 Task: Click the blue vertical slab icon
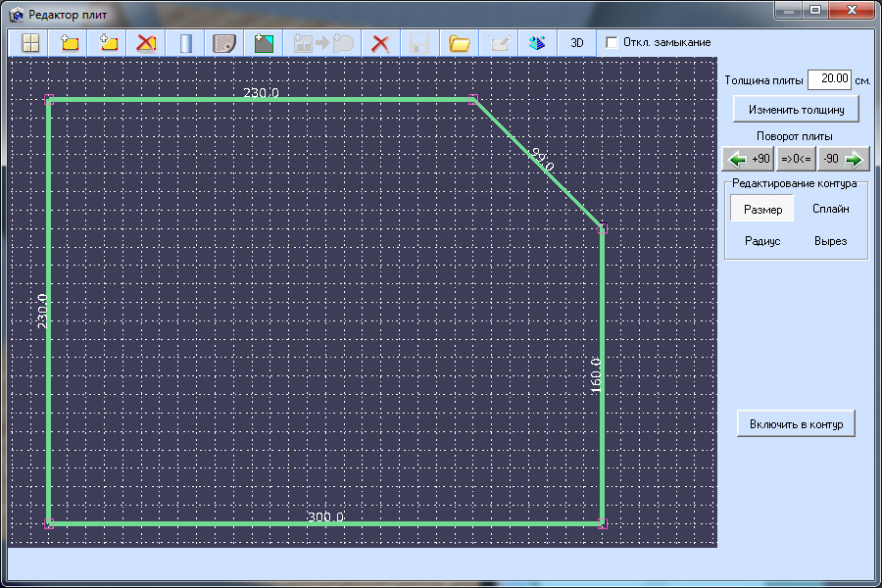[x=185, y=43]
